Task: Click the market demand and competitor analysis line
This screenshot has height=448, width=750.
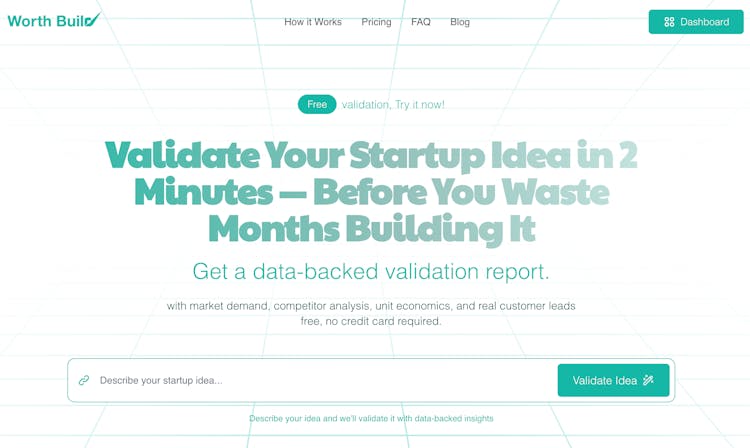Action: click(x=371, y=305)
